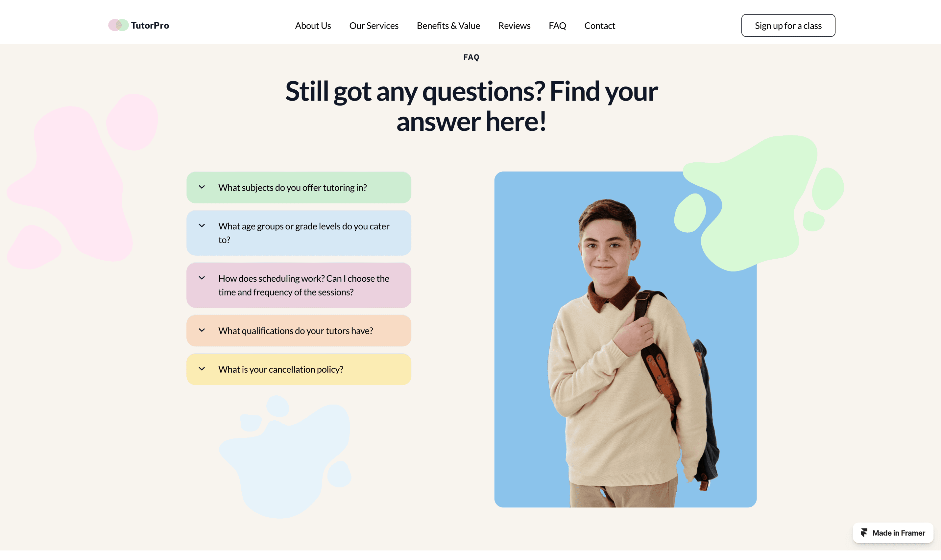The width and height of the screenshot is (941, 560).
Task: Expand "What subjects do you offer tutoring in?"
Action: click(x=299, y=188)
